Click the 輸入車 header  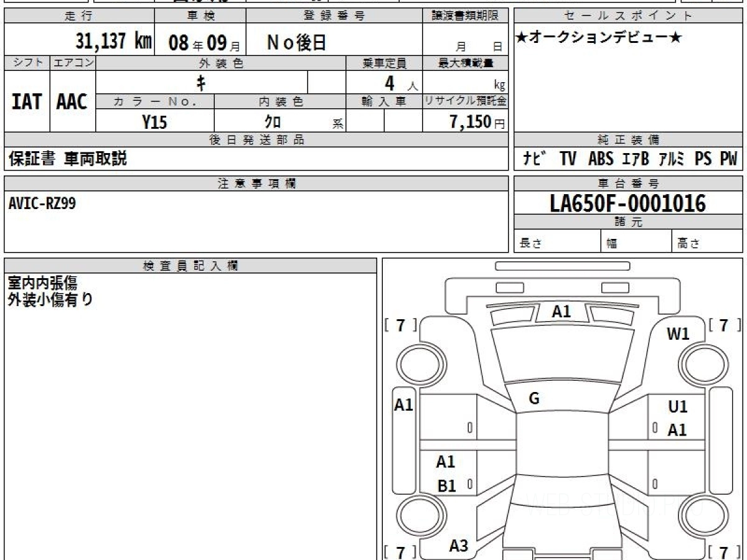click(384, 102)
